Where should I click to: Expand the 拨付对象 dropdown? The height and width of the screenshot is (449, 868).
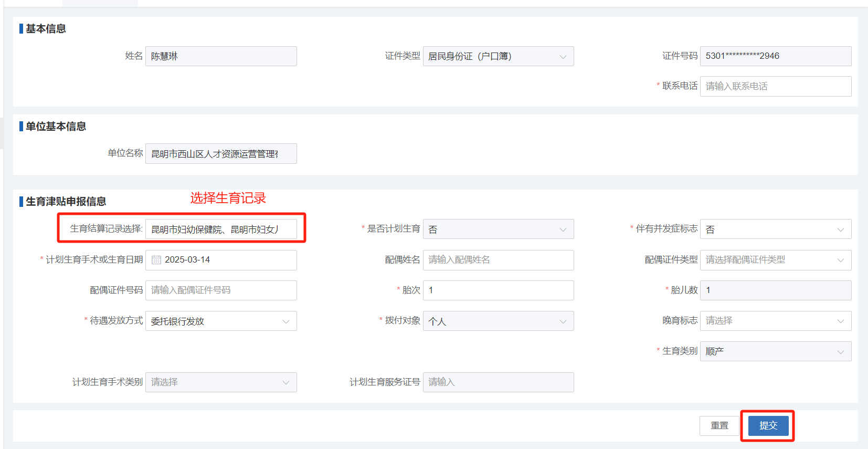(497, 321)
